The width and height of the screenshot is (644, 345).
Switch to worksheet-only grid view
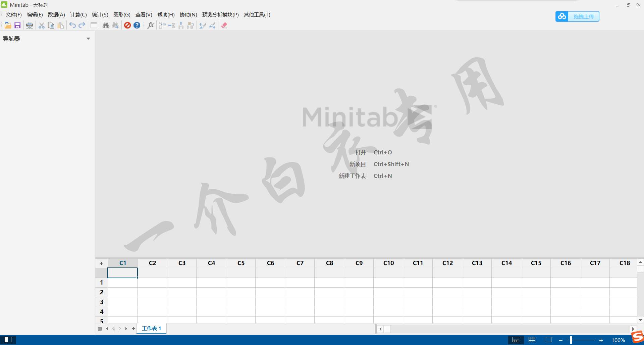click(532, 340)
